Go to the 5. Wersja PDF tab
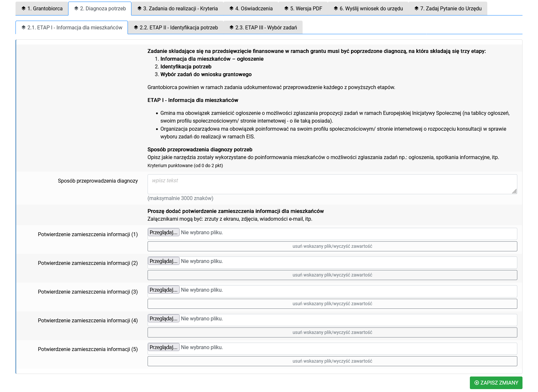 [x=303, y=9]
